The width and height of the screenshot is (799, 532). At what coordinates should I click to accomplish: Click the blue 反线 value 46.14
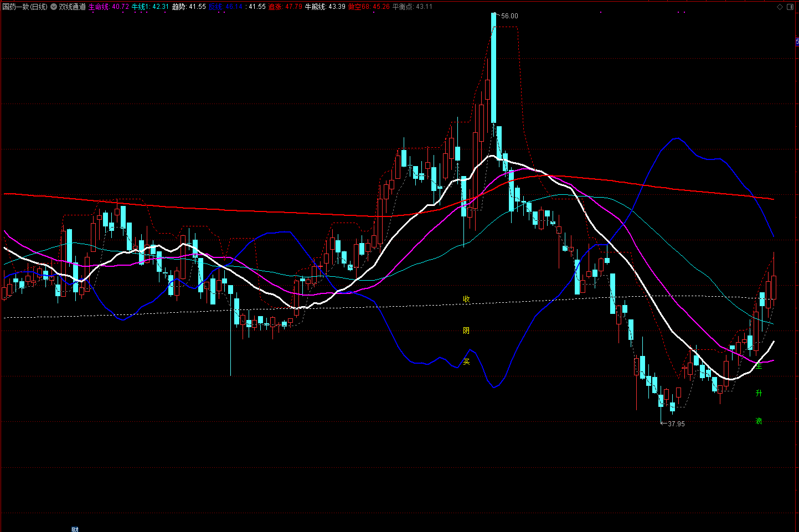click(x=234, y=7)
